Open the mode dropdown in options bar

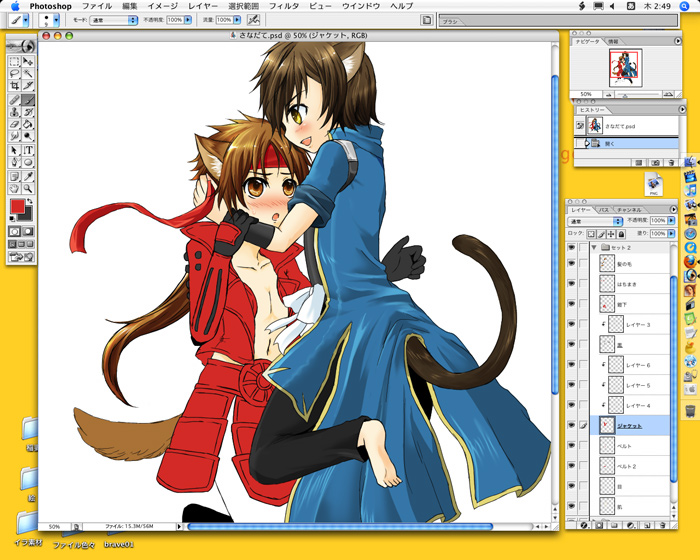(x=113, y=20)
